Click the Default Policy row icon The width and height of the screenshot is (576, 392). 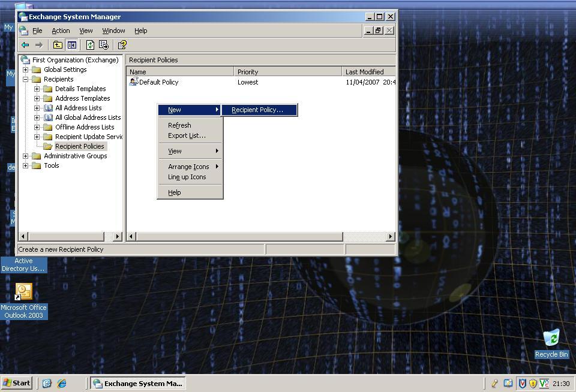134,82
